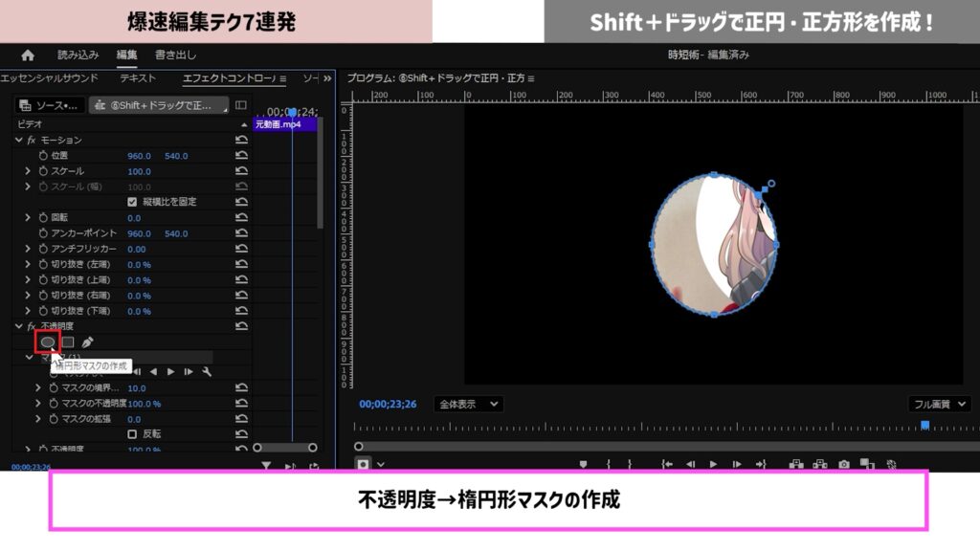Go to the Home screen icon
Image resolution: width=980 pixels, height=551 pixels.
pos(28,55)
